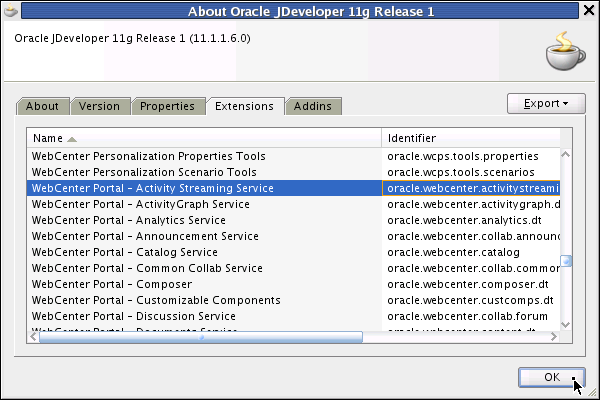
Task: Close the About JDeveloper dialog
Action: 589,10
